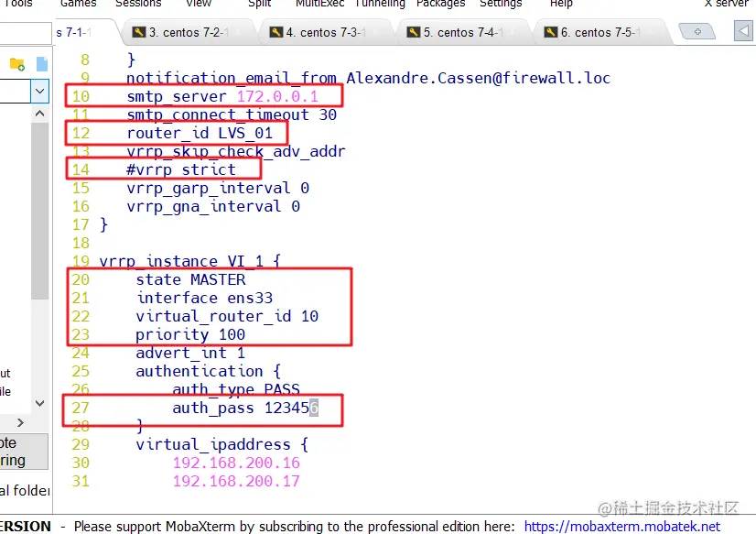The height and width of the screenshot is (534, 756).
Task: Open a new session tab
Action: point(697,32)
